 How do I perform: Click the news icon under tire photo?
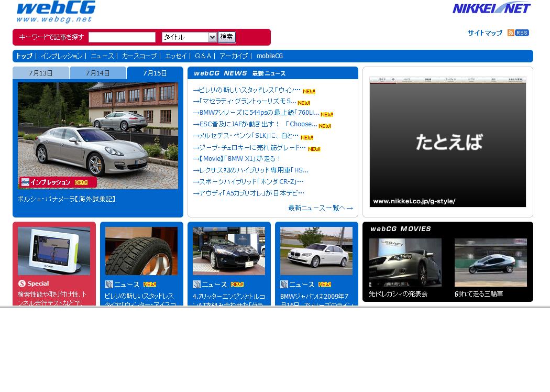pos(109,284)
